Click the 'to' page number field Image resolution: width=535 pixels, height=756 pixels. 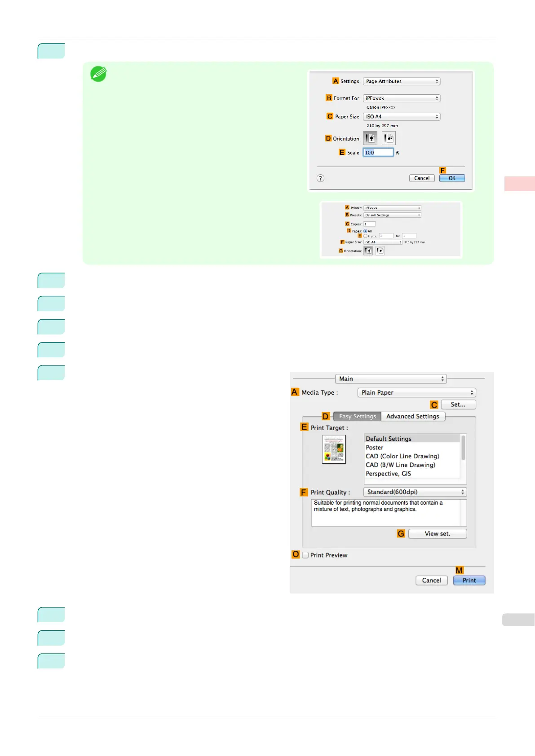[409, 236]
